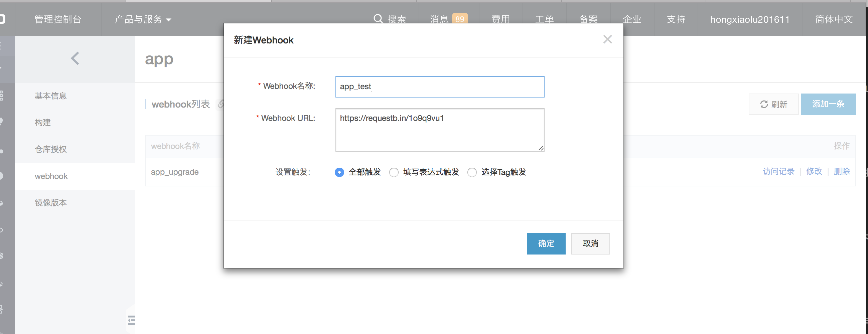The height and width of the screenshot is (334, 868).
Task: Click the refresh icon beside 刷新
Action: 764,104
